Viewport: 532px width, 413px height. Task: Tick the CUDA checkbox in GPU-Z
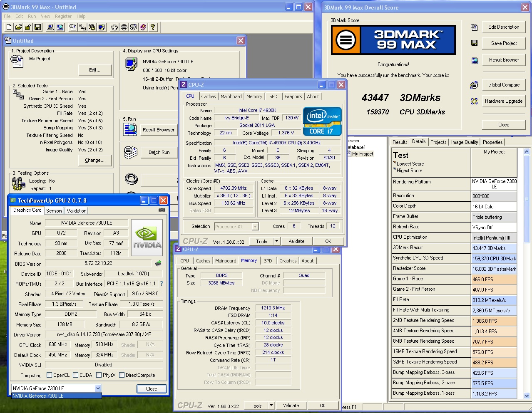[76, 375]
